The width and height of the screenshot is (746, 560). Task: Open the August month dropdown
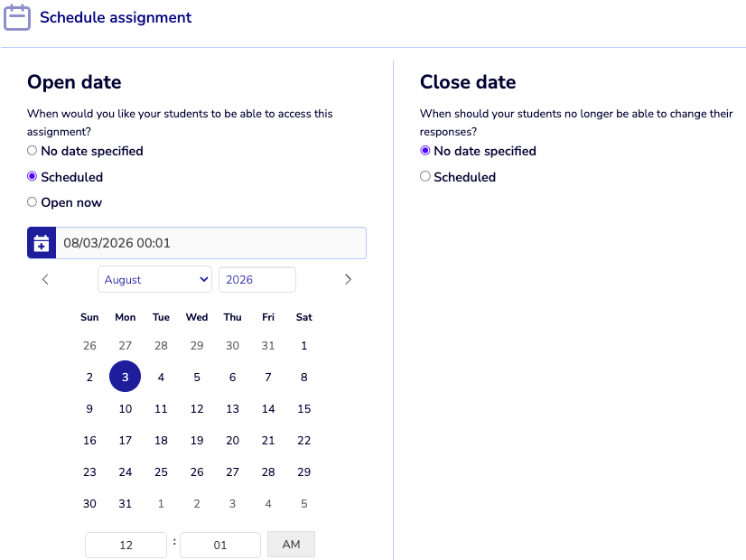click(154, 279)
